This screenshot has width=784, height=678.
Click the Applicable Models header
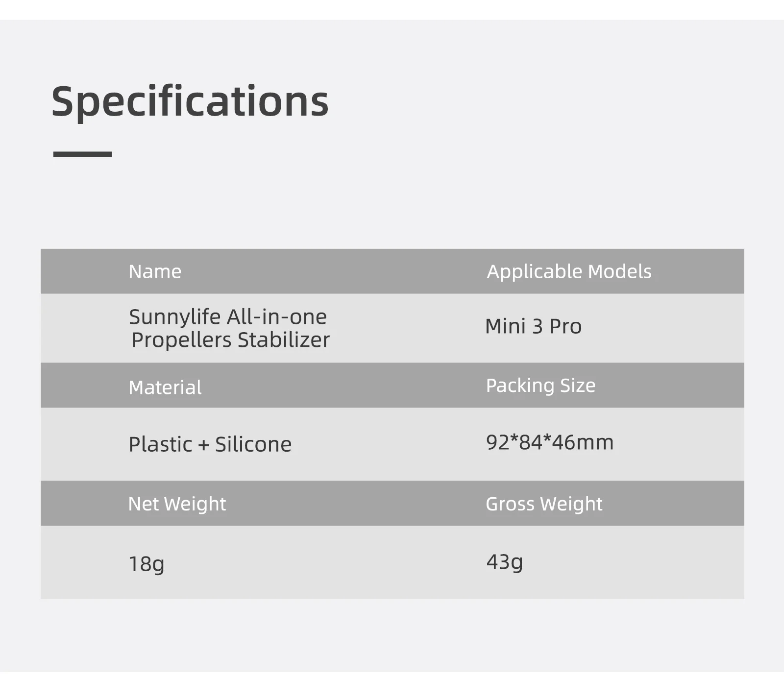[569, 271]
